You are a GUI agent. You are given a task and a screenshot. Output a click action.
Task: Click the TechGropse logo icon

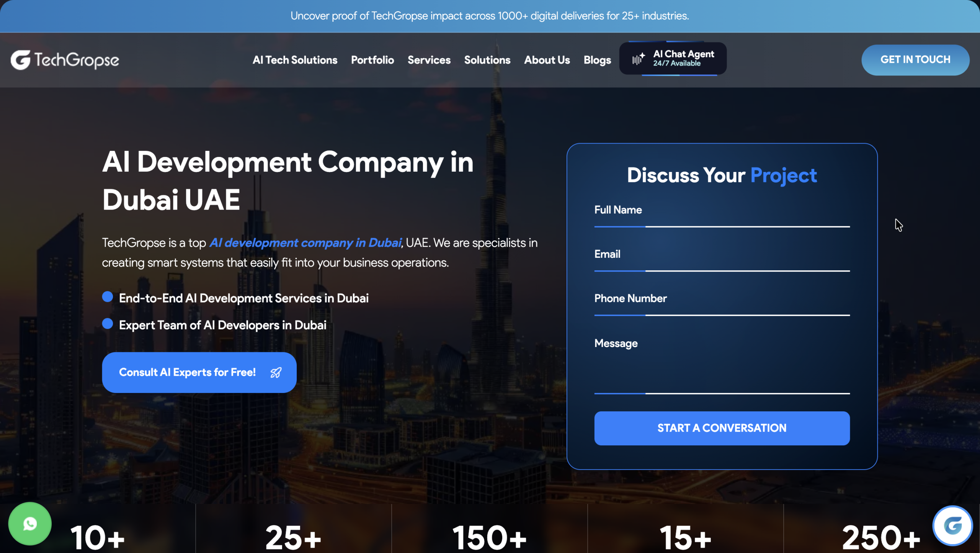click(20, 60)
